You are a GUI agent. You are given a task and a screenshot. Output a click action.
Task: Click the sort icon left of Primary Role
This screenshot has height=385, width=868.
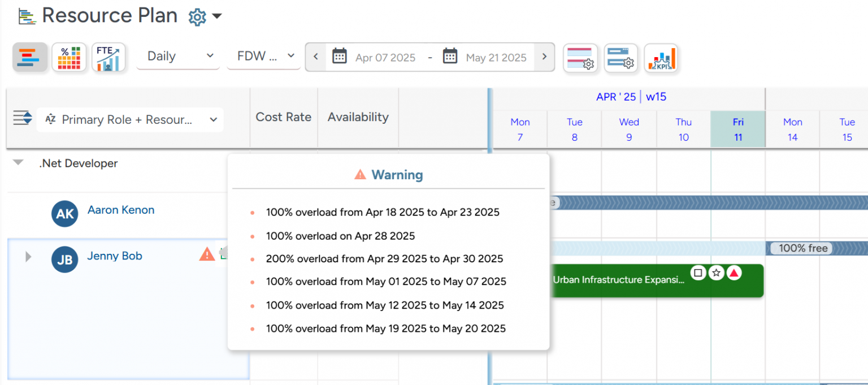pyautogui.click(x=21, y=119)
